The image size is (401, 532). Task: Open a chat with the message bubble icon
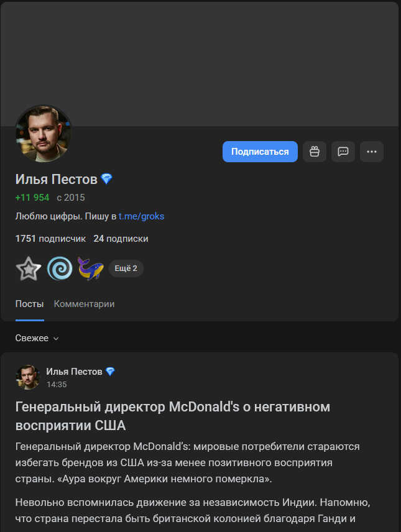click(343, 151)
